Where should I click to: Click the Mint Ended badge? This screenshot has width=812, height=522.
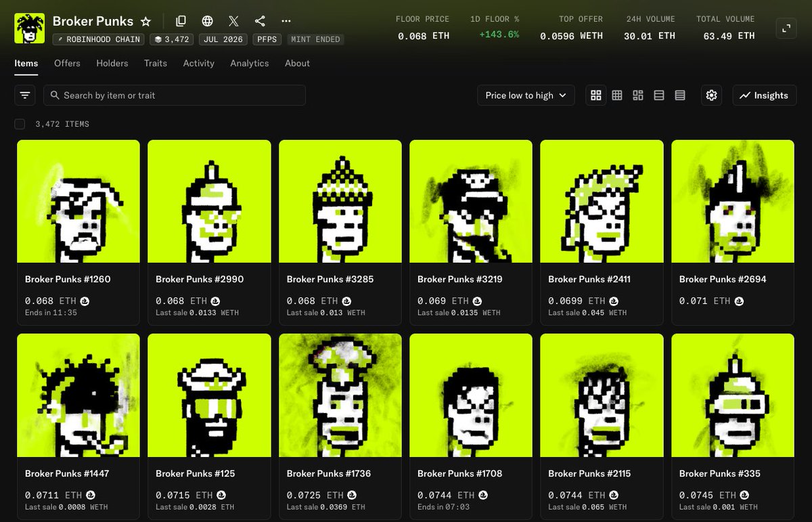coord(315,39)
